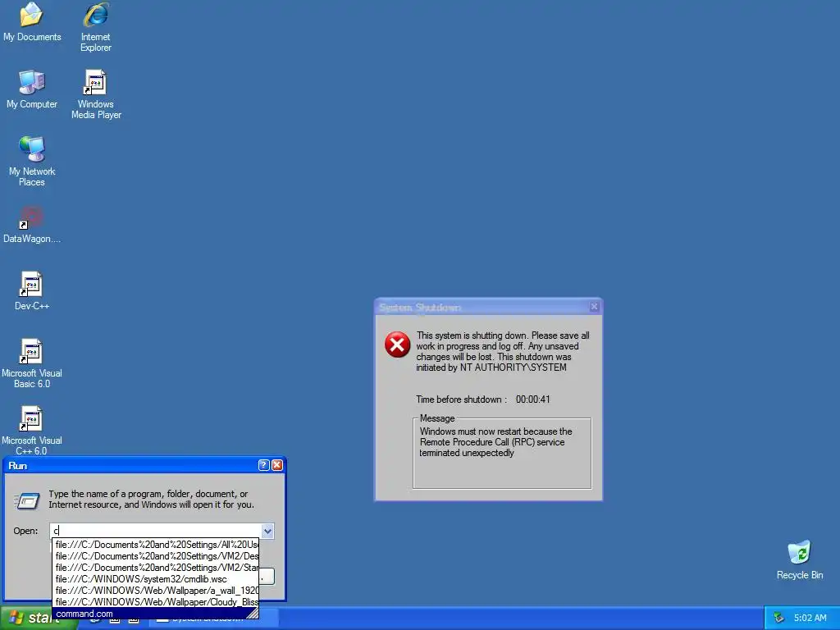This screenshot has height=630, width=840.
Task: Expand the Open combo box dropdown arrow
Action: [x=267, y=531]
